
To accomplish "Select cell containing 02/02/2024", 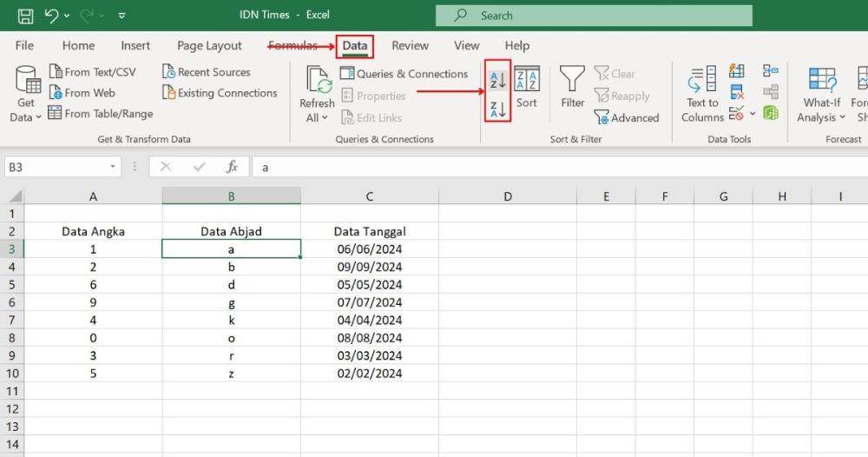I will click(369, 374).
